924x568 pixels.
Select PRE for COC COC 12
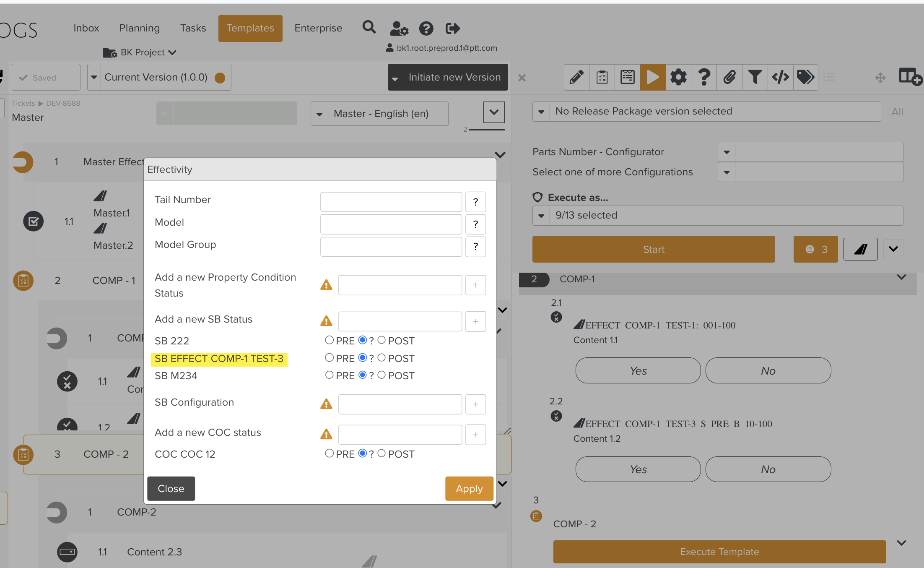point(330,453)
